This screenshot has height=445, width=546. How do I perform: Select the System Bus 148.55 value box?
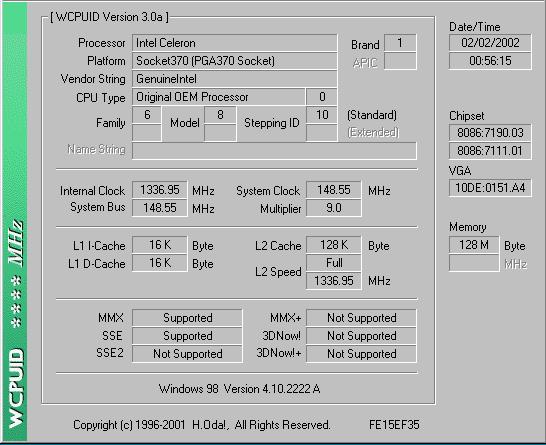159,208
